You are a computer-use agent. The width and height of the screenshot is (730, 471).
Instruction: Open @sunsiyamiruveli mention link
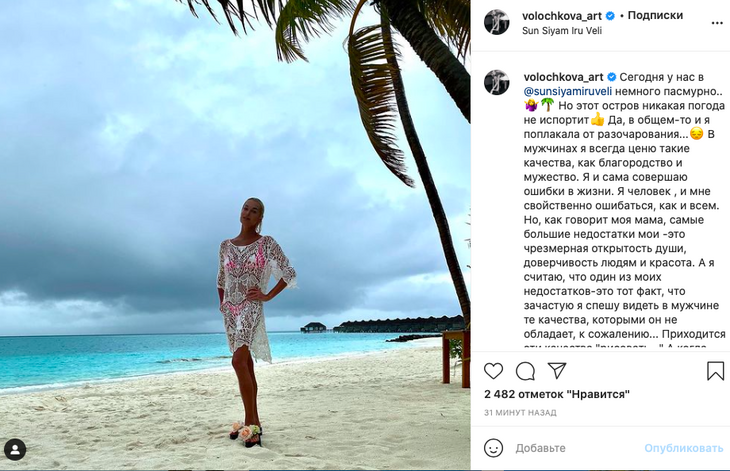pyautogui.click(x=565, y=90)
